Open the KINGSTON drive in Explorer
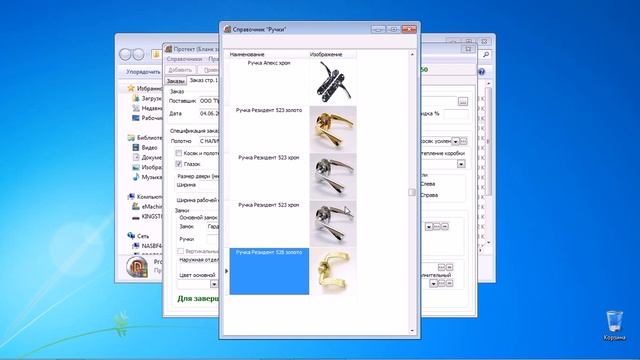Viewport: 640px width, 360px height. click(x=147, y=216)
